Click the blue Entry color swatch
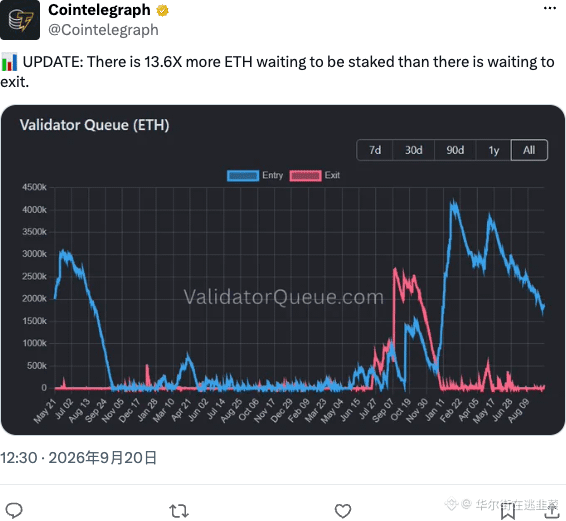This screenshot has width=566, height=521. pyautogui.click(x=243, y=175)
